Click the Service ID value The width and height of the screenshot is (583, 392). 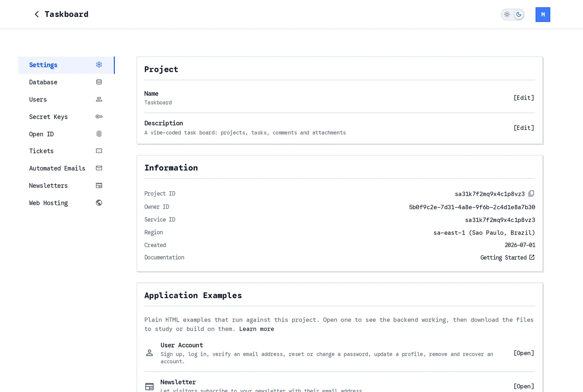500,220
